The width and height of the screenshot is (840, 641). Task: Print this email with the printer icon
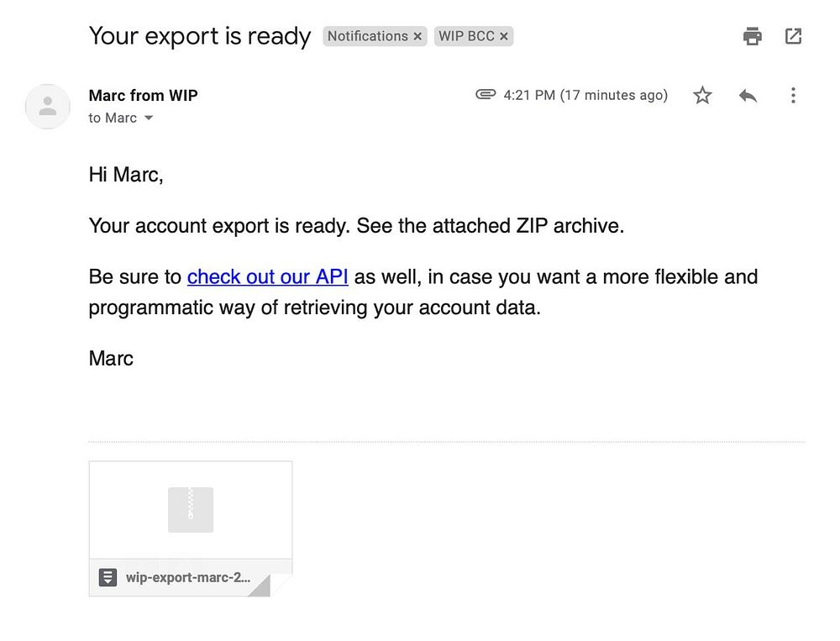point(752,36)
